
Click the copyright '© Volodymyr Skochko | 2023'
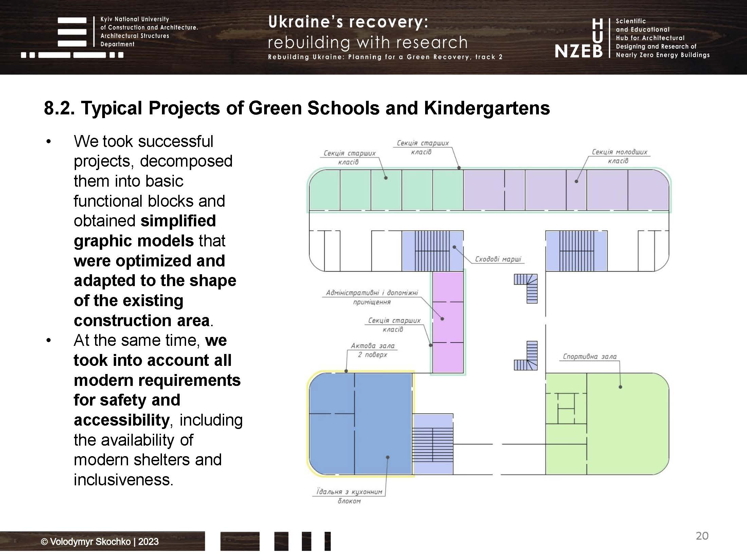100,542
